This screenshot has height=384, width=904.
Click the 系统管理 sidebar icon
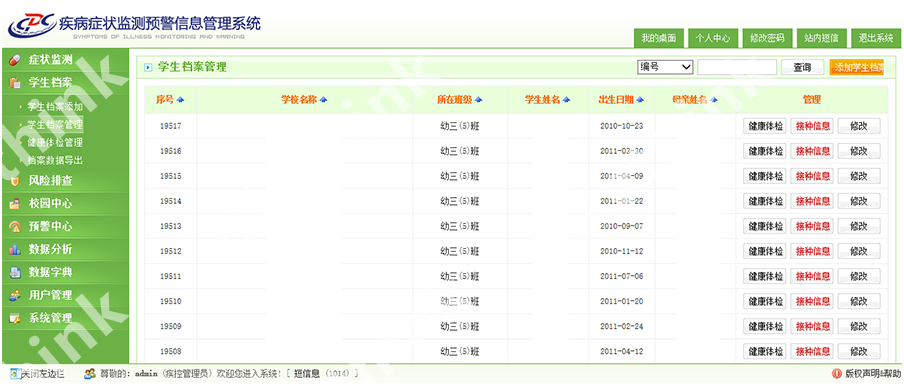coord(15,318)
